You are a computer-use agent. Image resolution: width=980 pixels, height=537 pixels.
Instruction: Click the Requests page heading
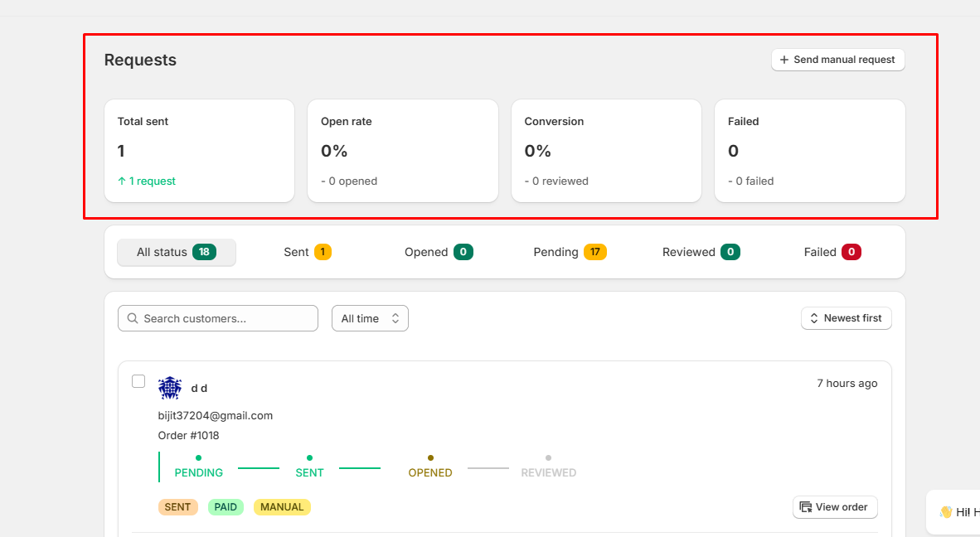140,60
